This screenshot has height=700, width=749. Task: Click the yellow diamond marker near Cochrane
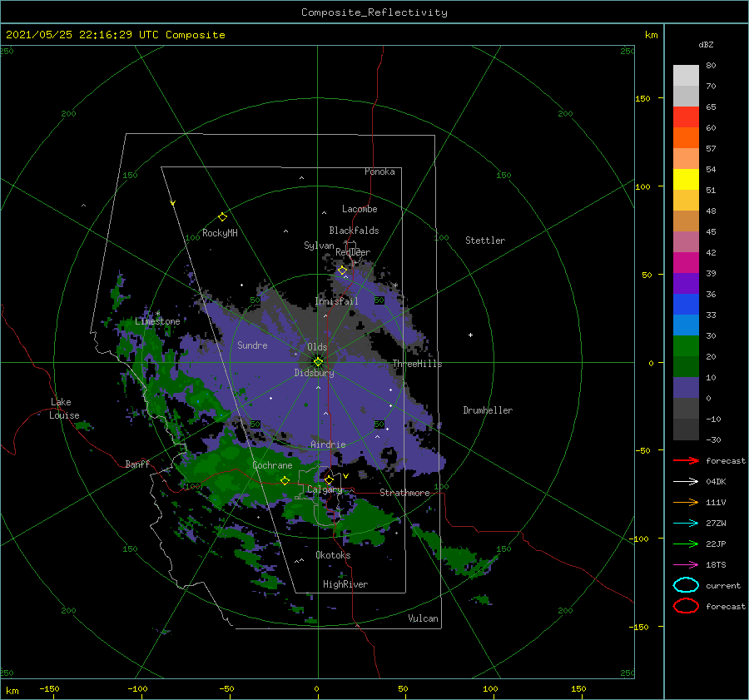point(285,480)
